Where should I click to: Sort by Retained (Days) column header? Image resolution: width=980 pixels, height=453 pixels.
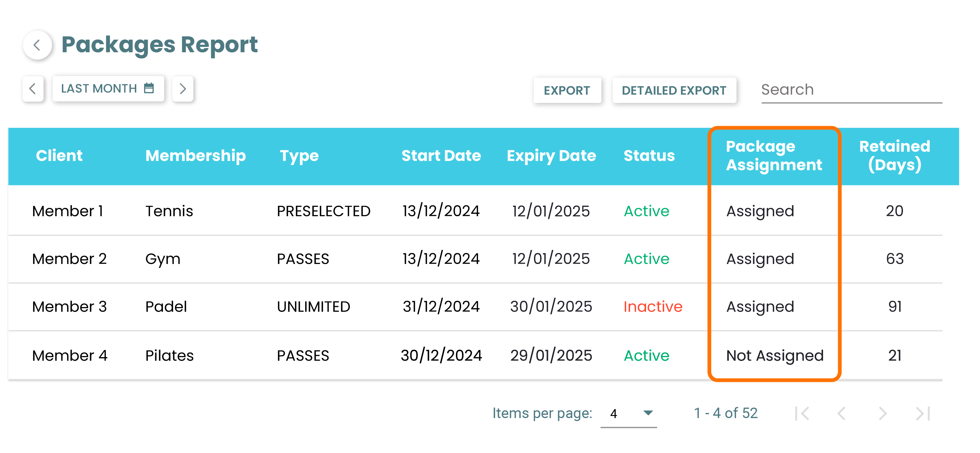[894, 156]
